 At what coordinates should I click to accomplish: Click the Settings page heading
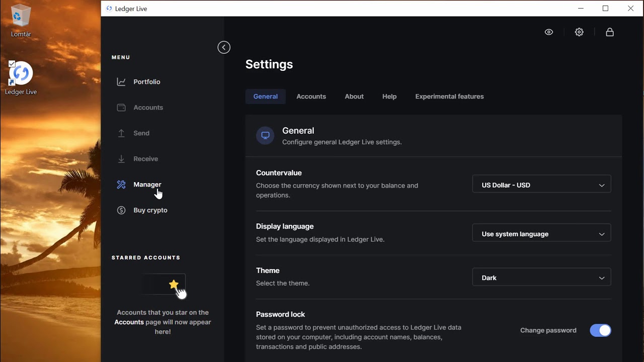[269, 64]
